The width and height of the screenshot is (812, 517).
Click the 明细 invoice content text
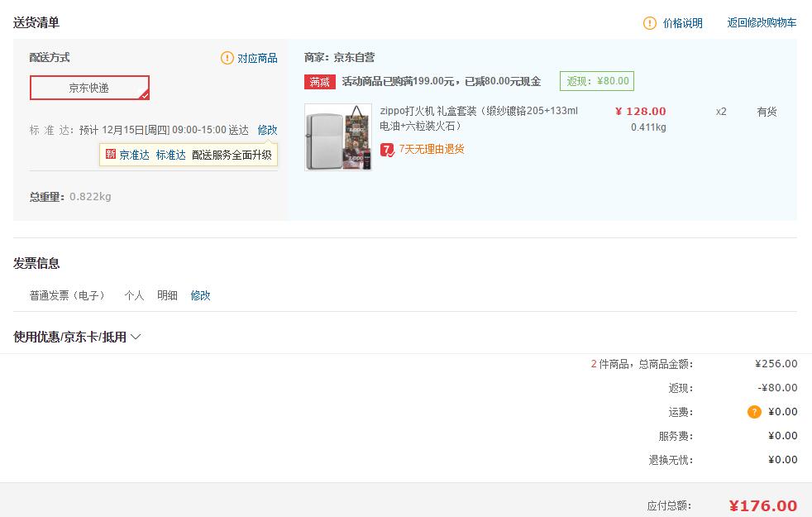(x=167, y=295)
